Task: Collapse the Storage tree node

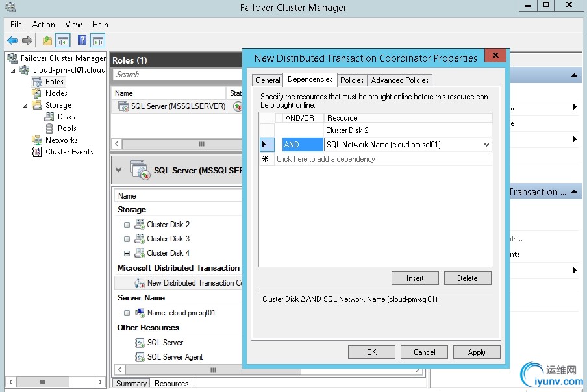Action: 25,106
